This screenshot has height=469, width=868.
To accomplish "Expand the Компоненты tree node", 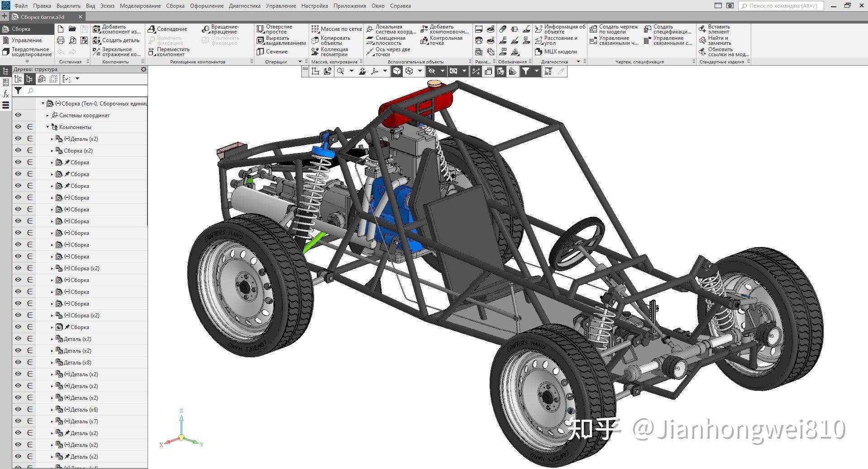I will (47, 127).
